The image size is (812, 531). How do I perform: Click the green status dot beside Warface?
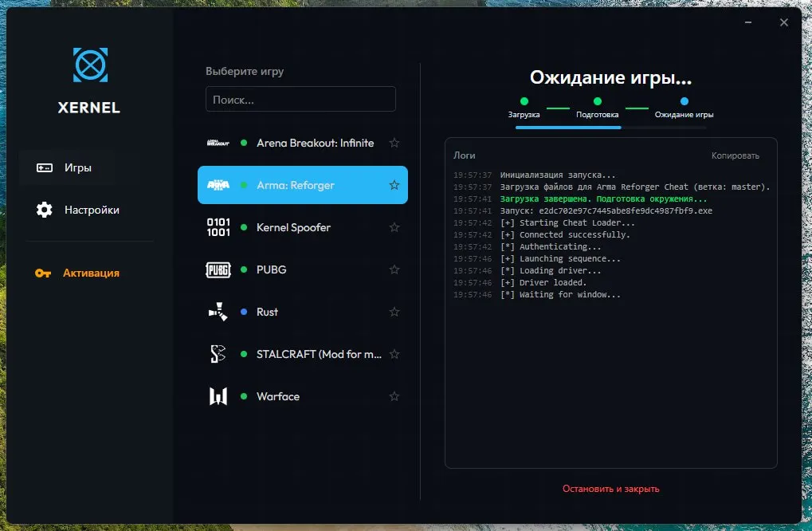pyautogui.click(x=243, y=396)
